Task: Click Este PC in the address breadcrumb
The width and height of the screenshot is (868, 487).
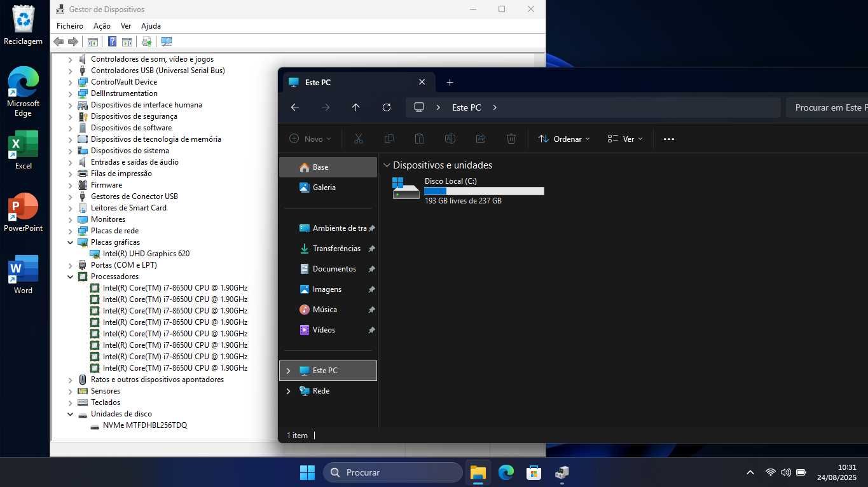Action: point(466,107)
